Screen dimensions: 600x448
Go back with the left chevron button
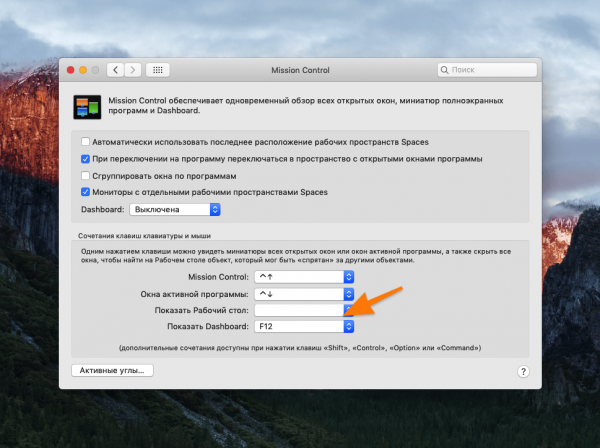click(x=115, y=70)
